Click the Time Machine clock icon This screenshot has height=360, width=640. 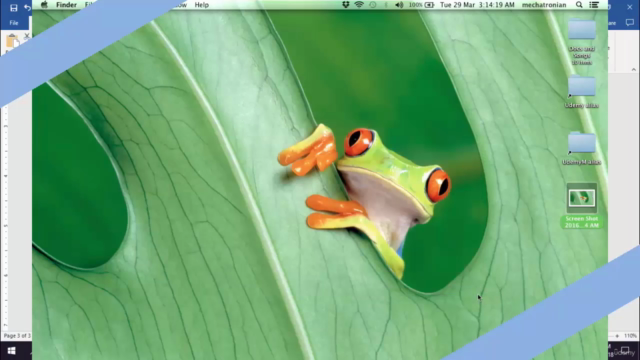click(373, 5)
